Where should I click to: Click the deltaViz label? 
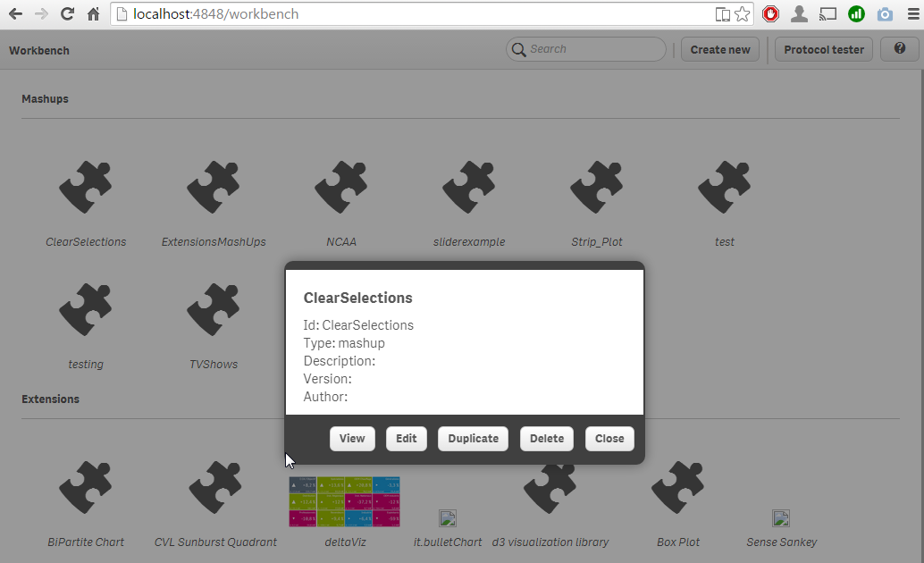pos(345,542)
